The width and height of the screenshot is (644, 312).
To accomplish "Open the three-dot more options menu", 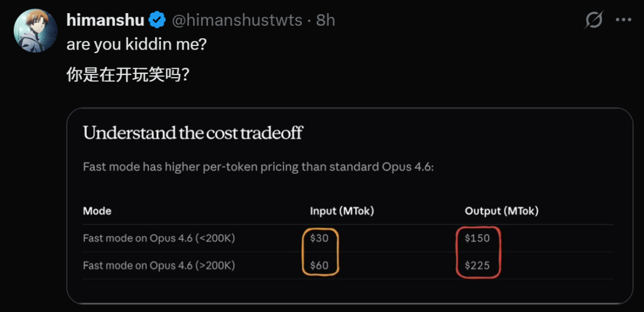I will [x=623, y=20].
